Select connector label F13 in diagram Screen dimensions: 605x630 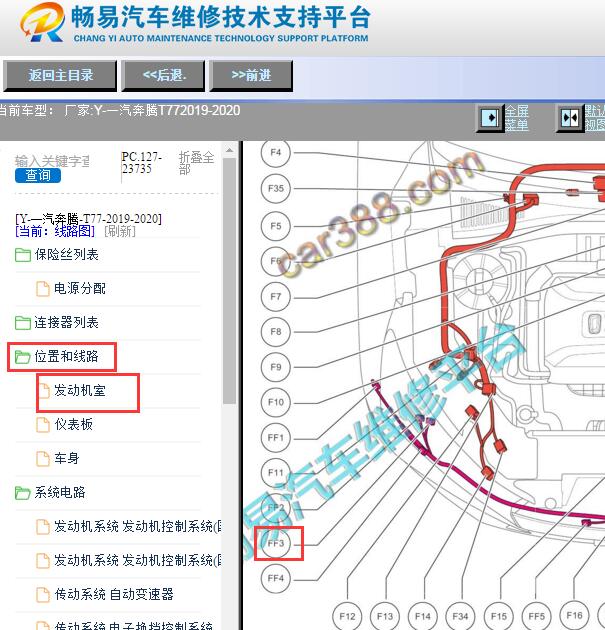coord(385,616)
